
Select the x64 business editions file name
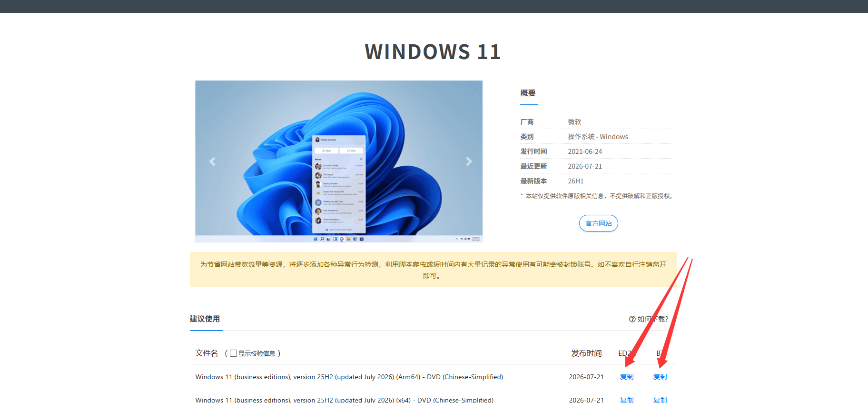[345, 400]
